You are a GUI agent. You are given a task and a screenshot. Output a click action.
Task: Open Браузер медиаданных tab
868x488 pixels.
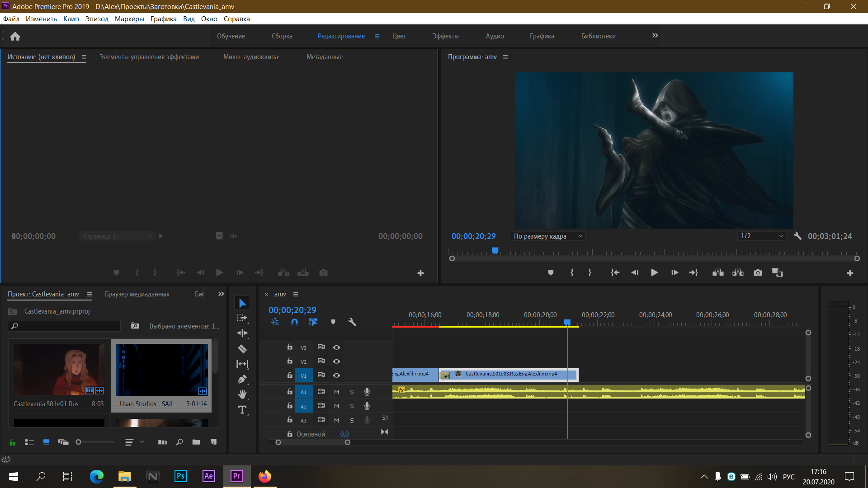[x=137, y=294]
